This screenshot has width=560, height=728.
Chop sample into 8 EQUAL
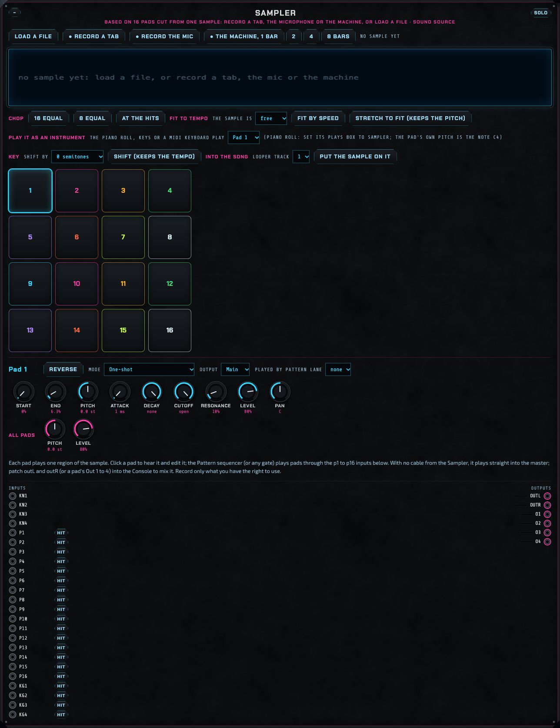tap(92, 118)
